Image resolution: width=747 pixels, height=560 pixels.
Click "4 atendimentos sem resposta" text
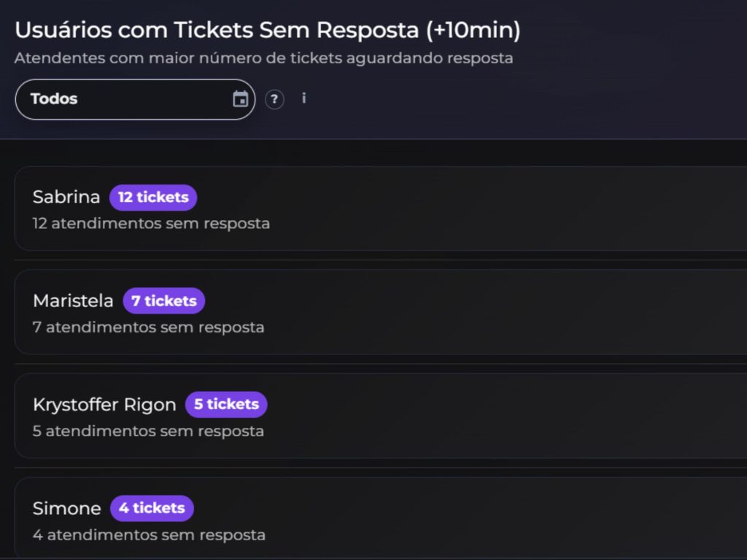[149, 535]
